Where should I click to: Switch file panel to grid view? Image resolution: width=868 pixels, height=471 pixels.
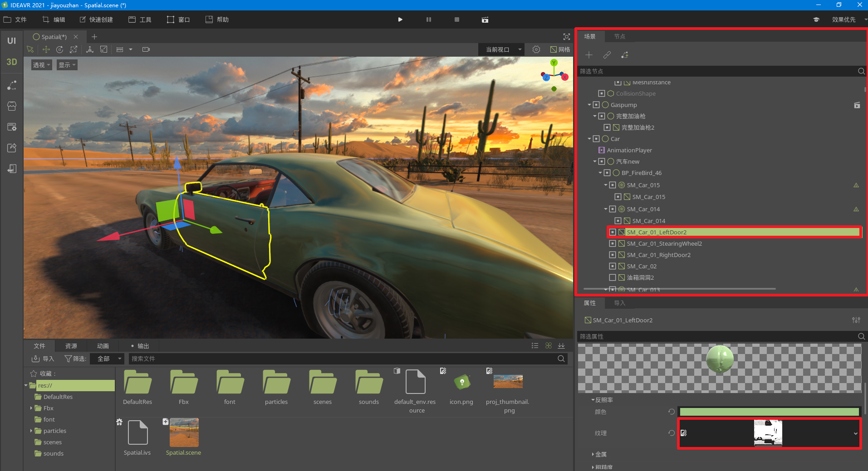pos(549,346)
